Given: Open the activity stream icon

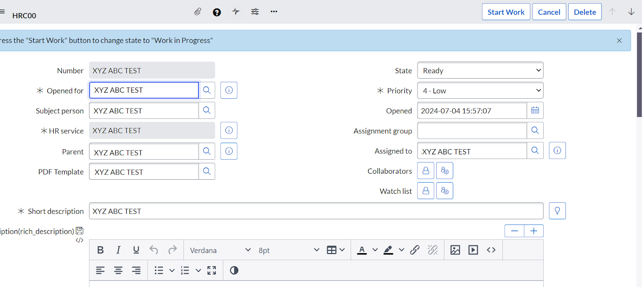Looking at the screenshot, I should point(236,12).
